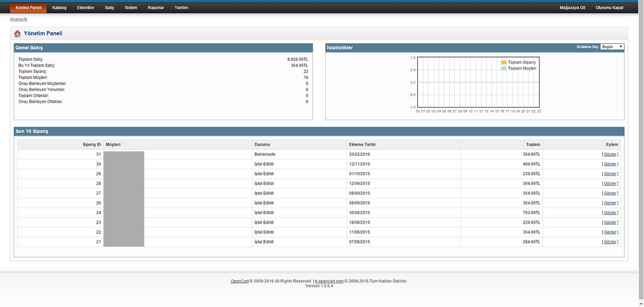Click the Toplam Satış value 8,028.00TL
644x307 pixels.
[x=298, y=59]
